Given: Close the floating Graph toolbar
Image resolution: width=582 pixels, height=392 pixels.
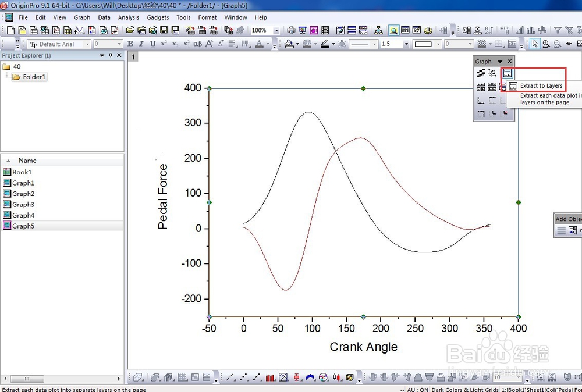Looking at the screenshot, I should 510,62.
